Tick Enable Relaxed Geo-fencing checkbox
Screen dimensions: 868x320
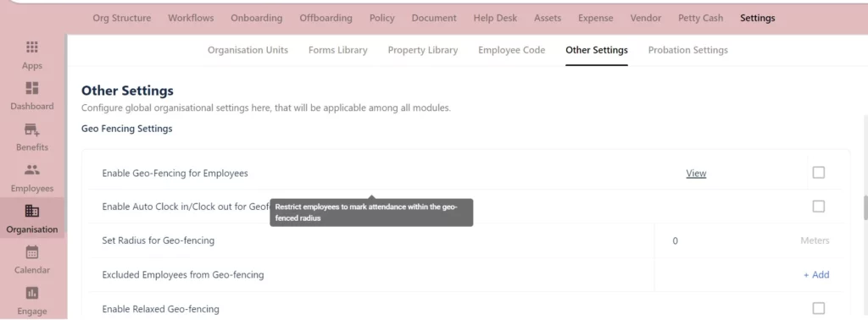point(818,308)
